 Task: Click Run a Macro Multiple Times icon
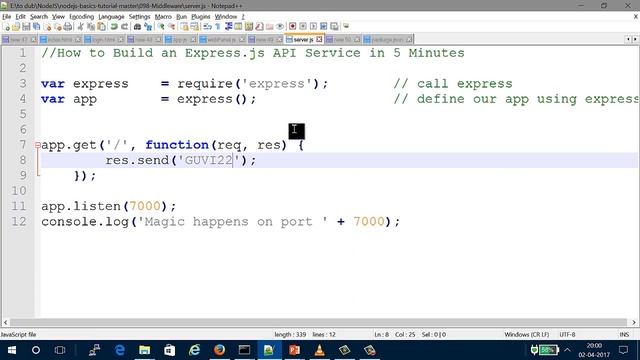pos(324,27)
